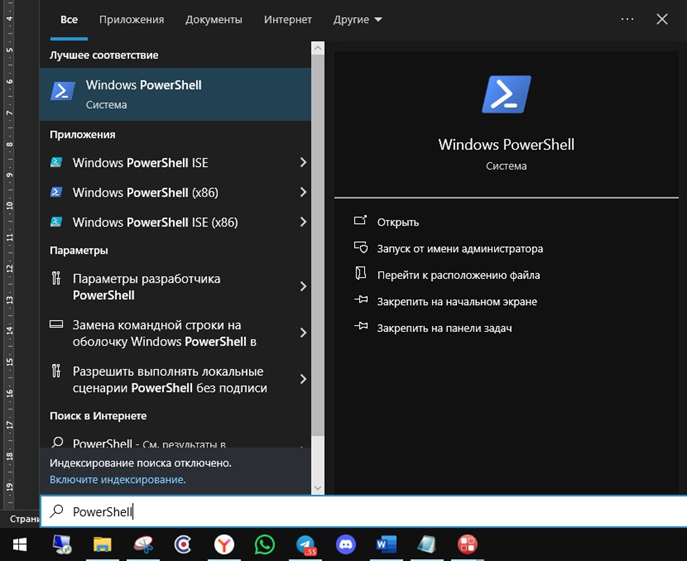Click the pin icon for Закрепить на начальном экране

tap(361, 300)
